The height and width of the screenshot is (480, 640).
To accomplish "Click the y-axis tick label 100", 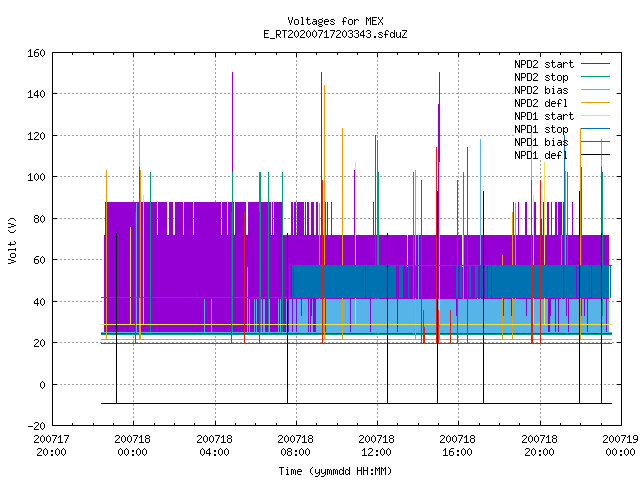I will 36,177.
